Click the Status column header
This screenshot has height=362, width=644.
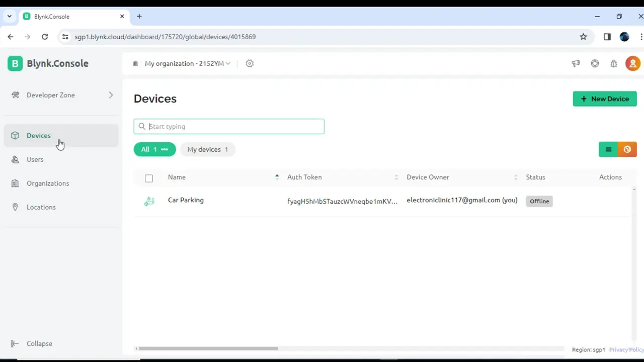point(535,177)
